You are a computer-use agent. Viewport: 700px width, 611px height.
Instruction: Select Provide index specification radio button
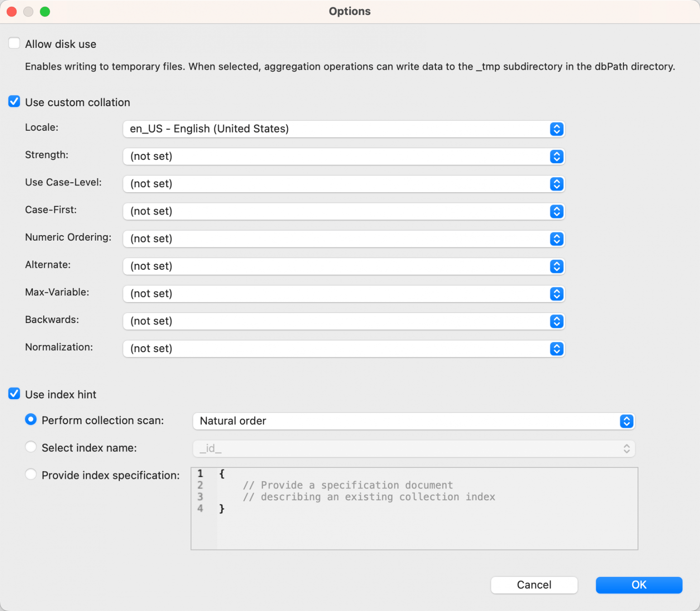point(31,474)
